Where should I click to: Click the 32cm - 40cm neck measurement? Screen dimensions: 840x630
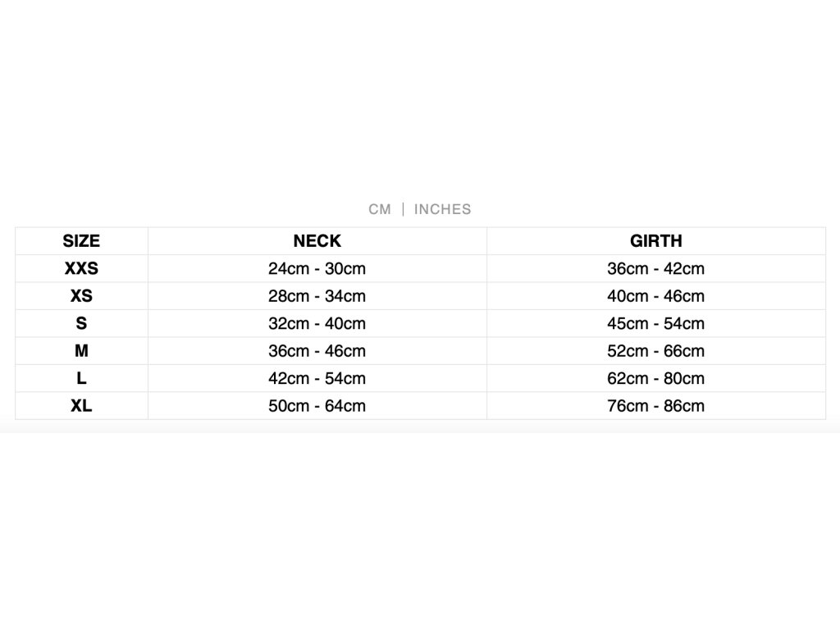click(317, 323)
